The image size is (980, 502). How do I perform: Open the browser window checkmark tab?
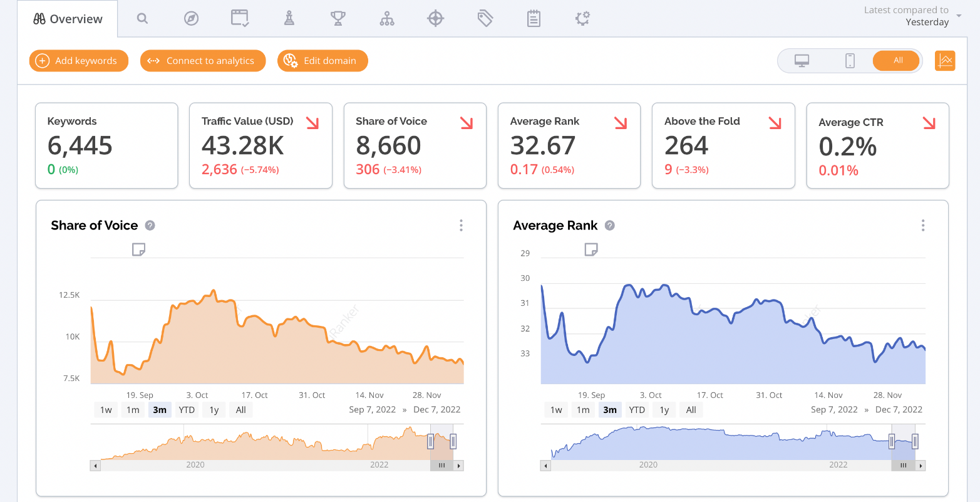pyautogui.click(x=240, y=18)
